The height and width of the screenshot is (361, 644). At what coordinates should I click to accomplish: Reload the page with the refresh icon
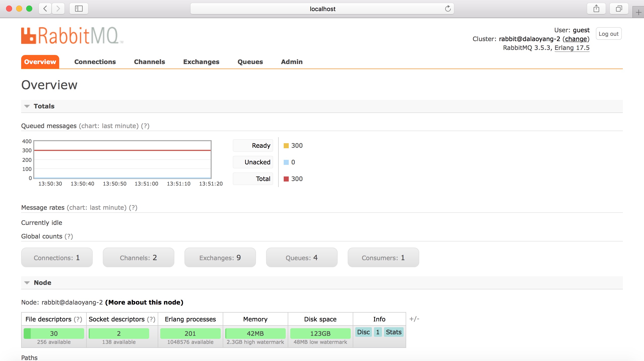click(448, 9)
